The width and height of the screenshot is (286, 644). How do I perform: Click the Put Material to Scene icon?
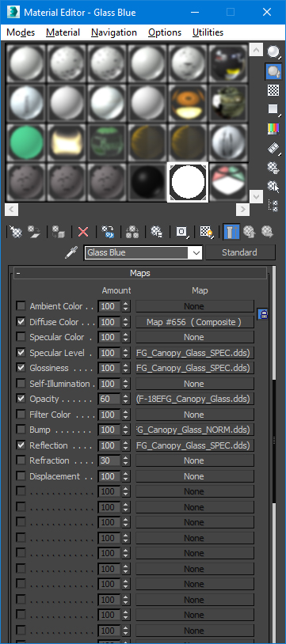(34, 232)
